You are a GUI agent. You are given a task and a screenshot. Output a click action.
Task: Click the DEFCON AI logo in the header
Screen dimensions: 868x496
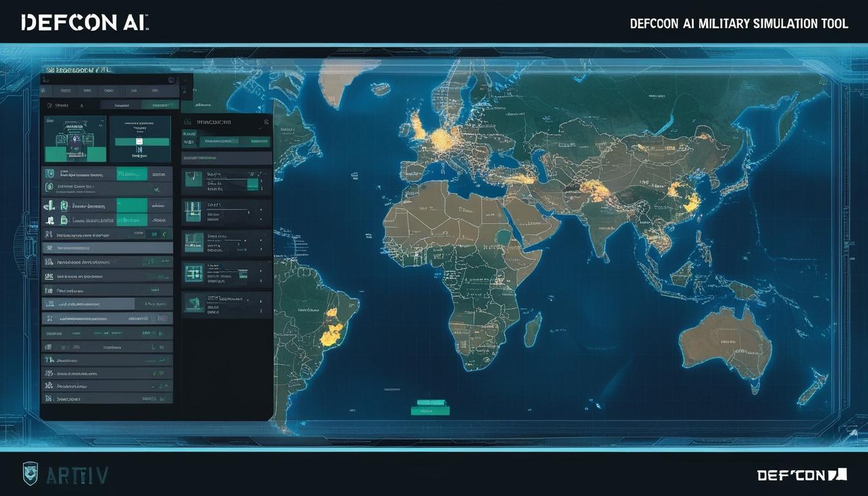[85, 21]
